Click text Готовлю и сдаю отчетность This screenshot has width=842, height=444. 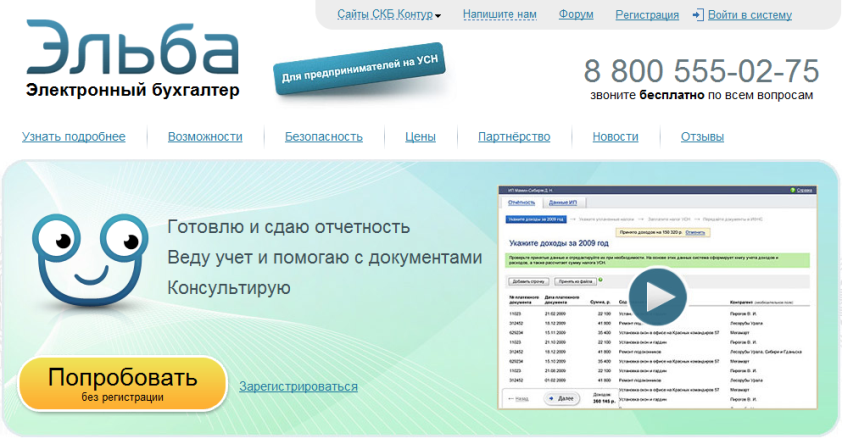pos(288,227)
